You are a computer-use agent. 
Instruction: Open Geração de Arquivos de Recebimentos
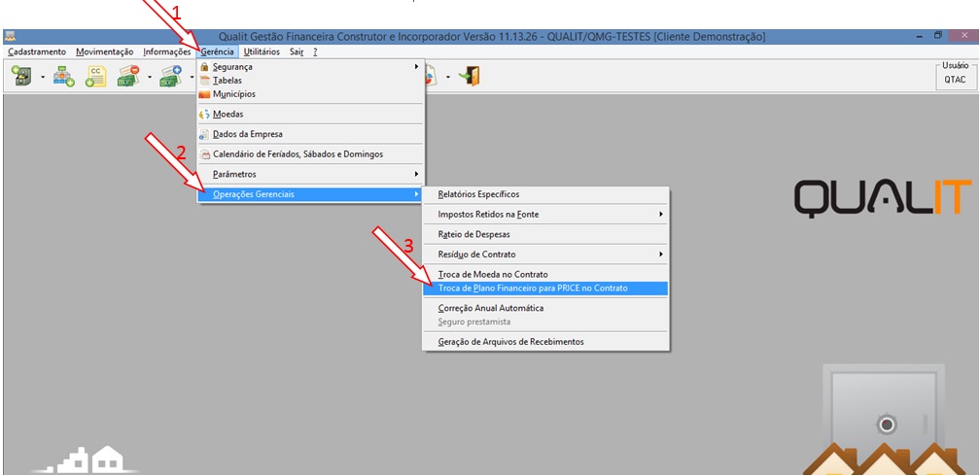tap(545, 342)
